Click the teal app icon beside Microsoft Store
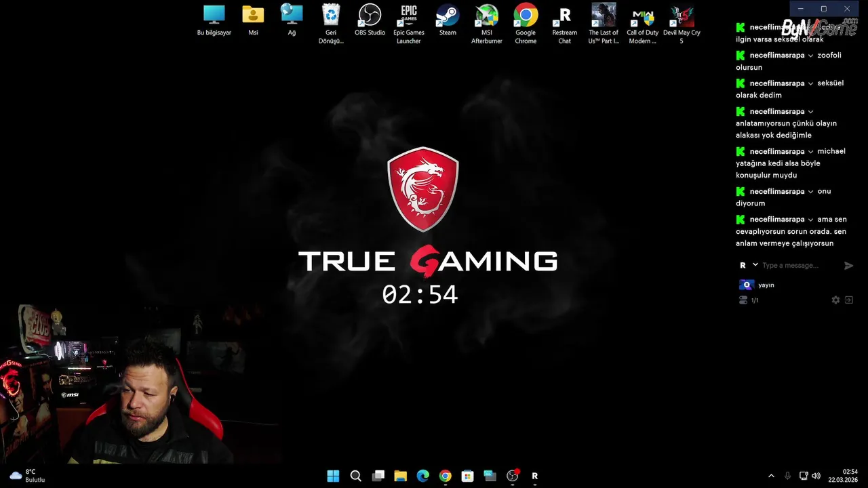This screenshot has width=868, height=488. 490,476
